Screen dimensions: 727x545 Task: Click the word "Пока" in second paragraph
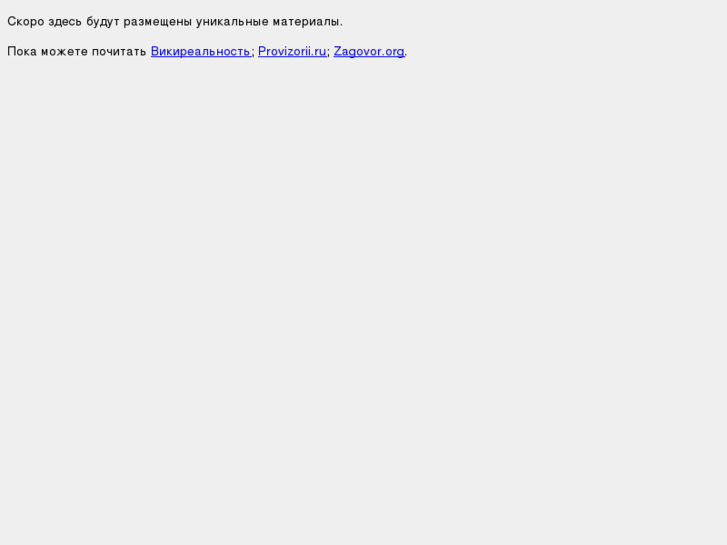point(22,51)
